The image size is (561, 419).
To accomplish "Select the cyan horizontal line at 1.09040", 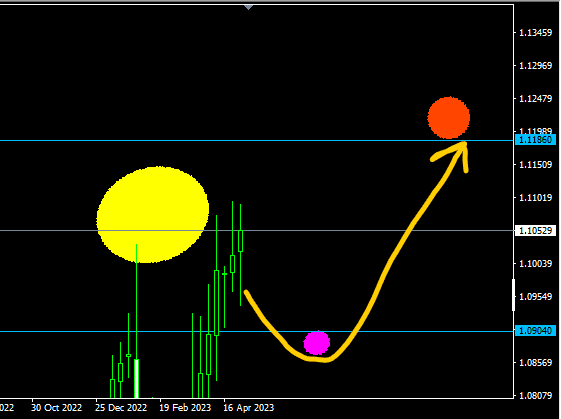I will point(257,331).
